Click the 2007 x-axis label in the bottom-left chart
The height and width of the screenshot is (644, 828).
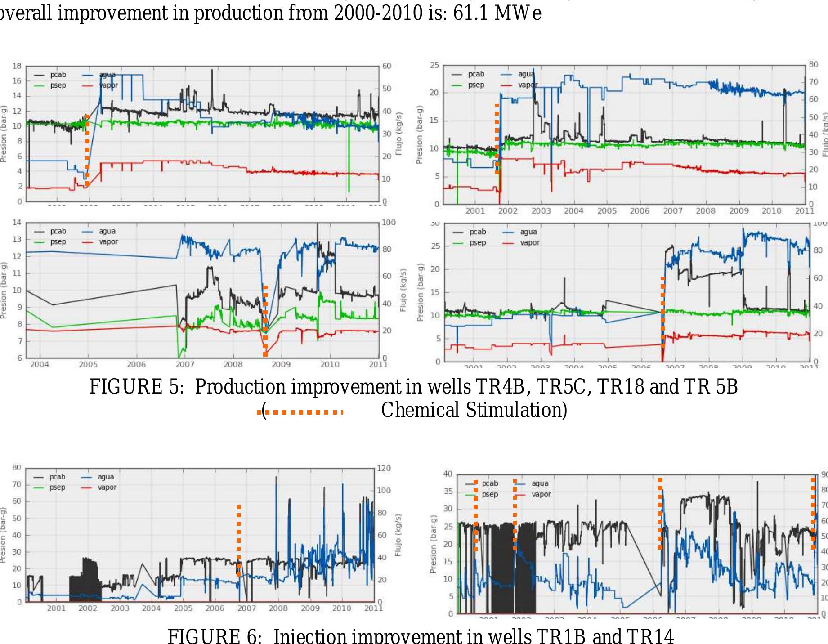tap(246, 608)
